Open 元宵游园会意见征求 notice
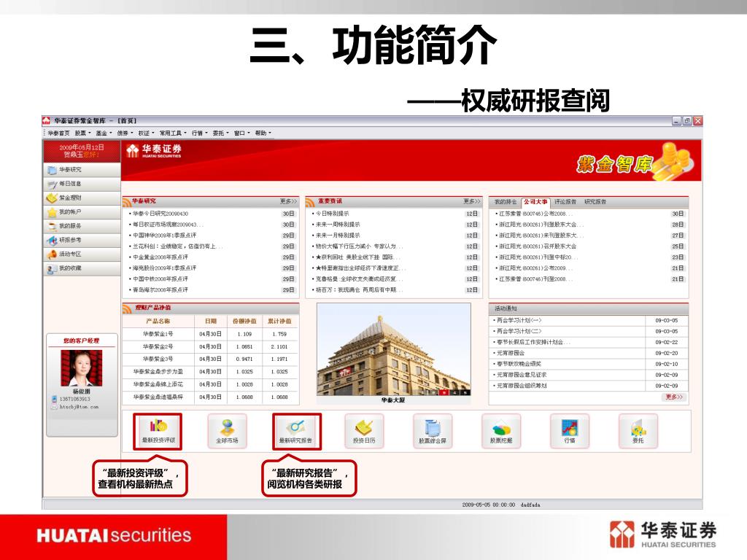Viewport: 747px width, 560px height. tap(522, 376)
